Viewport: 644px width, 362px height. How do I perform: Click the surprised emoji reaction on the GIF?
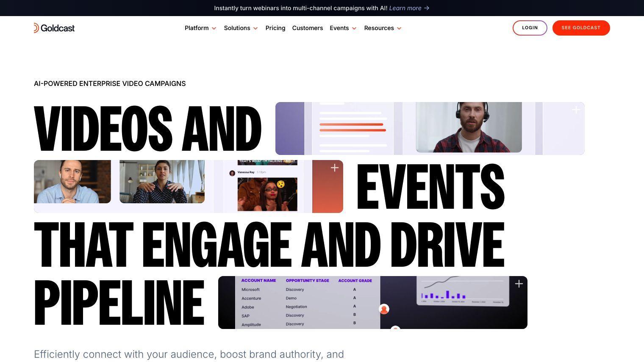(x=280, y=184)
